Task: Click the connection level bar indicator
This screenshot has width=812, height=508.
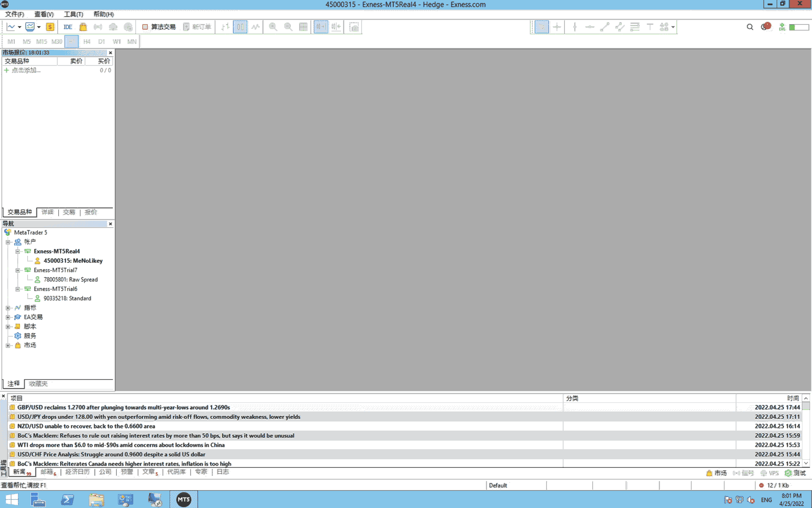Action: pyautogui.click(x=799, y=27)
